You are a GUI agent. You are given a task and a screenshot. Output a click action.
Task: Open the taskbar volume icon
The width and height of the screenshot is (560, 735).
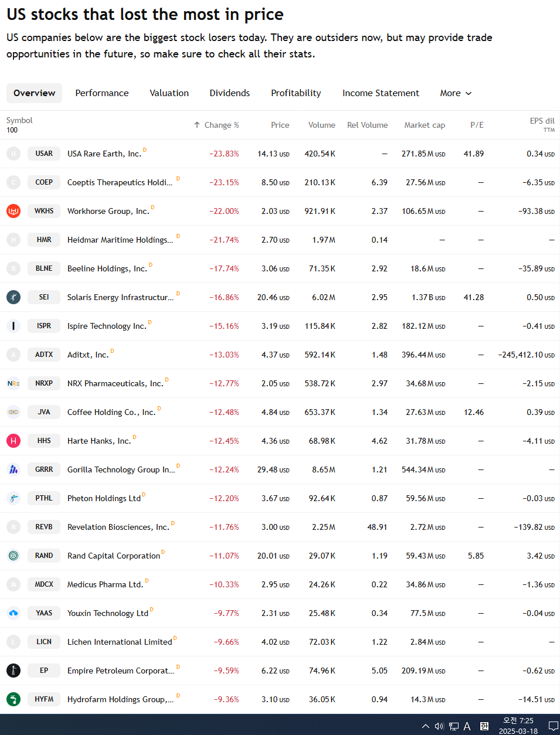click(x=439, y=726)
